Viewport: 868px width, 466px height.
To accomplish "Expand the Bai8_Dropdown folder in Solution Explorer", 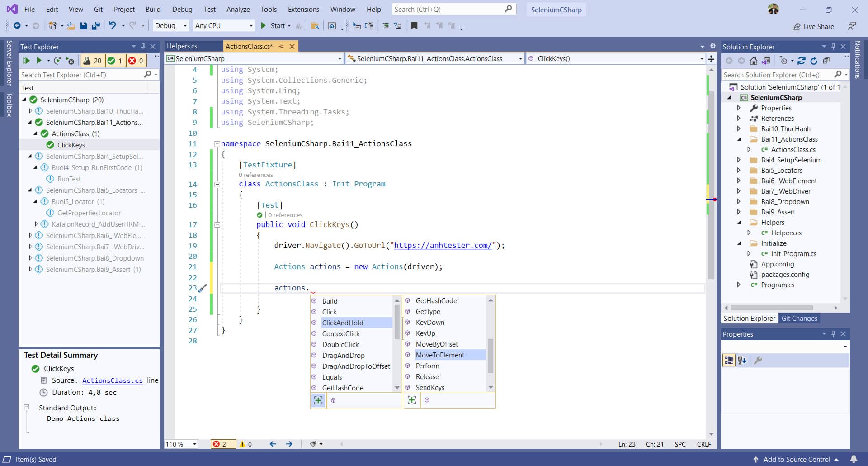I will [739, 202].
